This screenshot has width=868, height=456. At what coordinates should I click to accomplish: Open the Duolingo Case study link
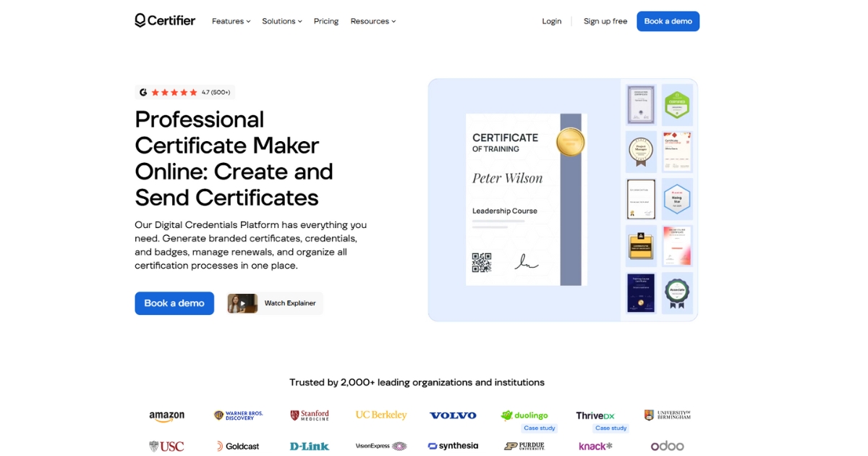coord(540,428)
